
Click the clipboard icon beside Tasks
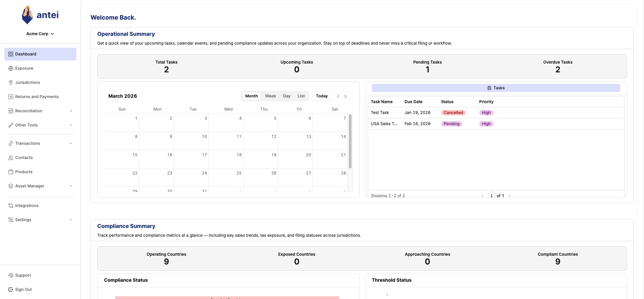pyautogui.click(x=489, y=88)
